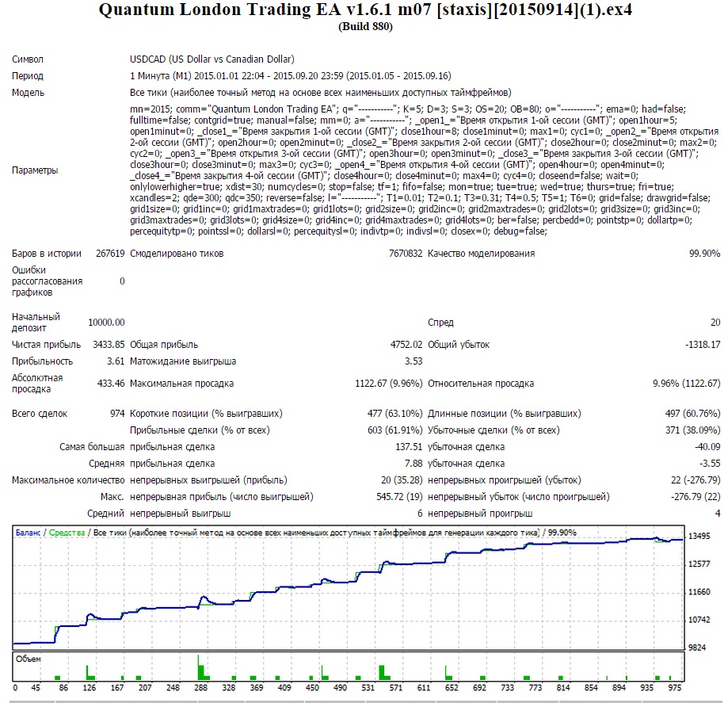This screenshot has height=703, width=728.
Task: Click the USDCAD symbol description value
Action: pos(212,59)
